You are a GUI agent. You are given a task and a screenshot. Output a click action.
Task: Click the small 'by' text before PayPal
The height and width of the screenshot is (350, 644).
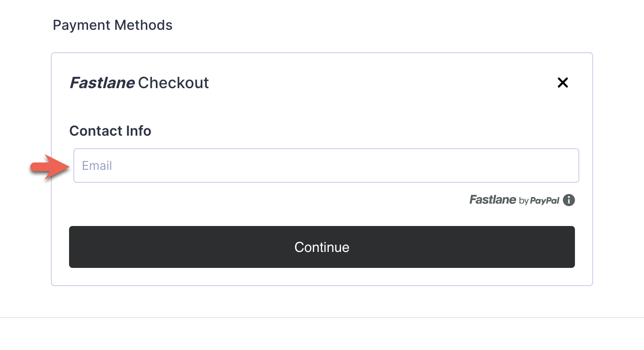[x=524, y=201]
